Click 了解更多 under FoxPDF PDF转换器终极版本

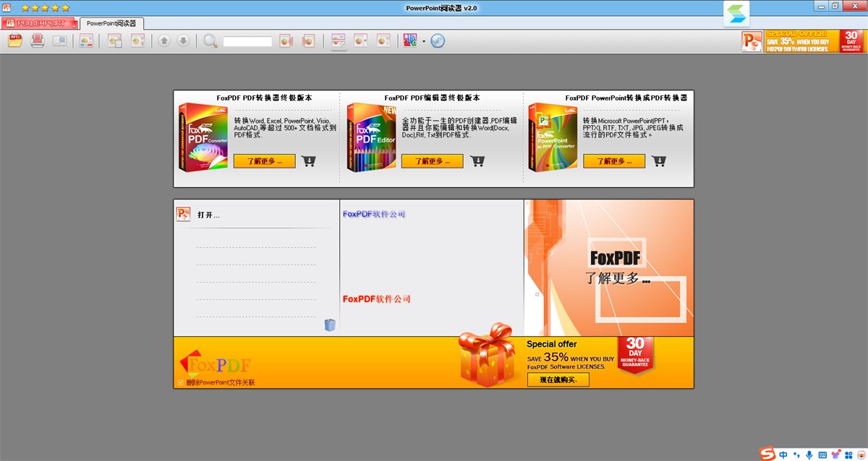264,161
